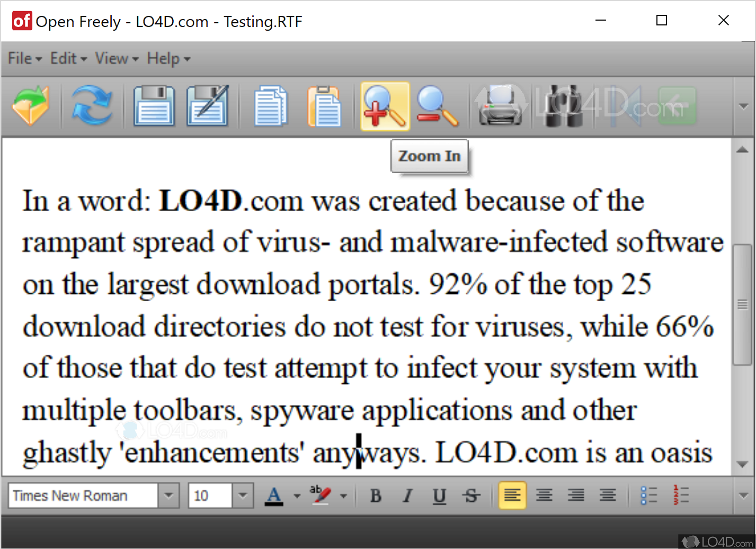Click the Open Freely app logo in title bar
This screenshot has height=549, width=756.
(22, 21)
